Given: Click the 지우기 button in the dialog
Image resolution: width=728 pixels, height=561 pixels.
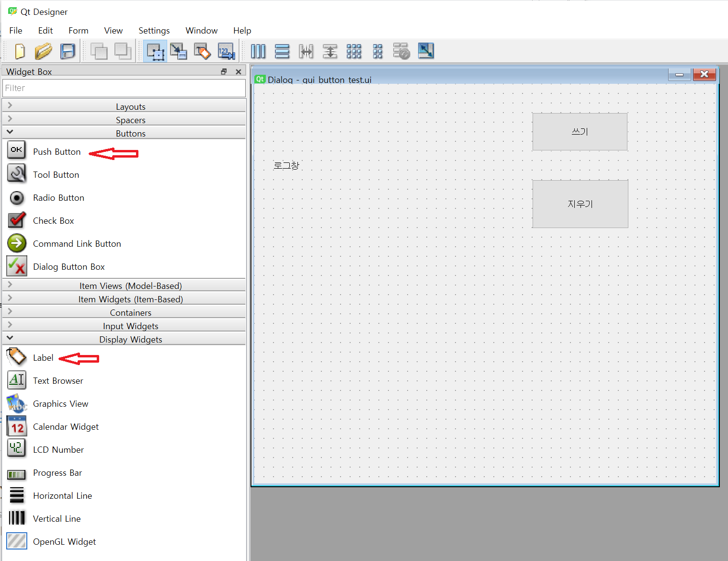Looking at the screenshot, I should (580, 204).
